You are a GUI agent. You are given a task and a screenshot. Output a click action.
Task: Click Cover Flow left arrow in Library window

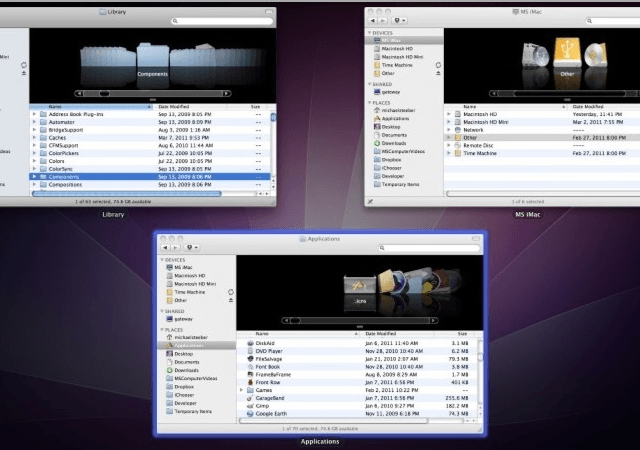tap(79, 94)
